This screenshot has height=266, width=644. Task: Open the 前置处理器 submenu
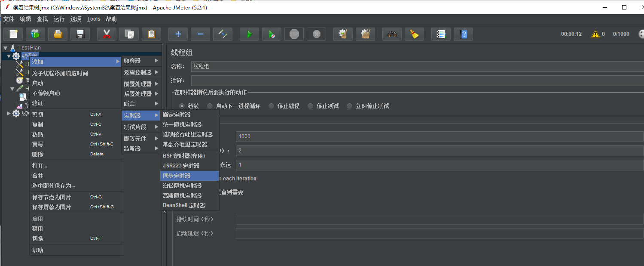[x=141, y=84]
